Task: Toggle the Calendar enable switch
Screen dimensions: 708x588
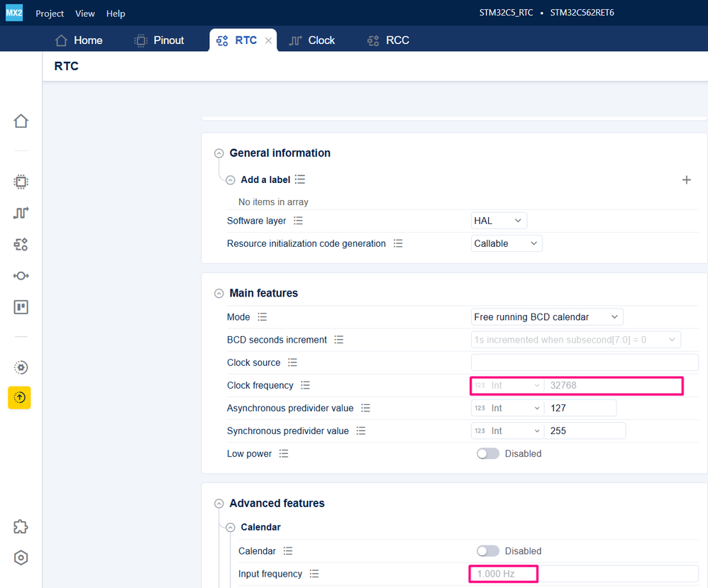Action: tap(487, 551)
